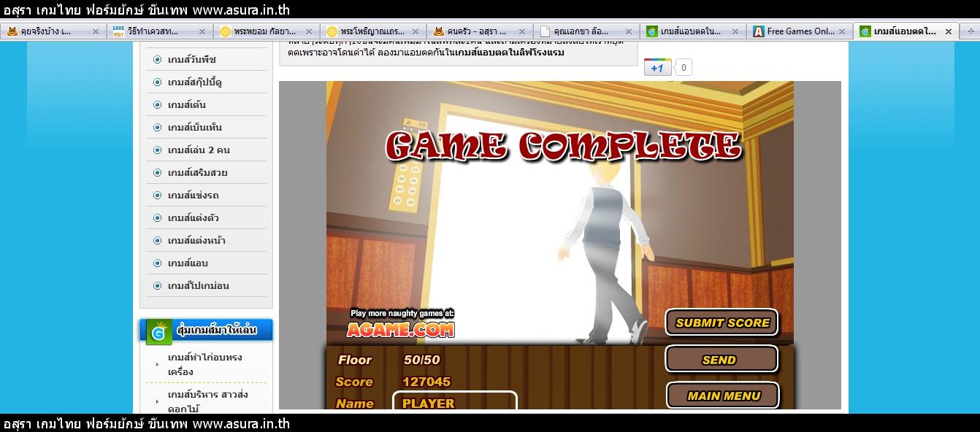980x432 pixels.
Task: Click the AGame 'A' favicon on Free Games tab
Action: pos(758,31)
